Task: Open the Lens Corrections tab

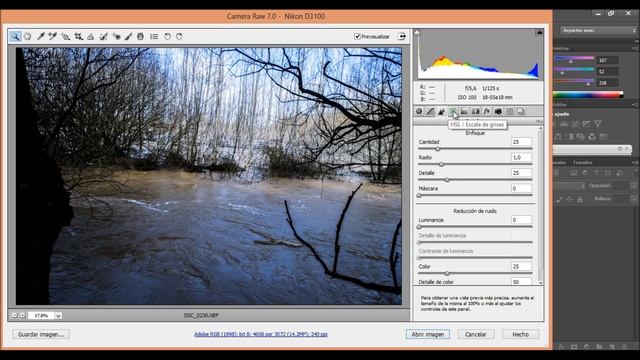Action: click(x=476, y=111)
